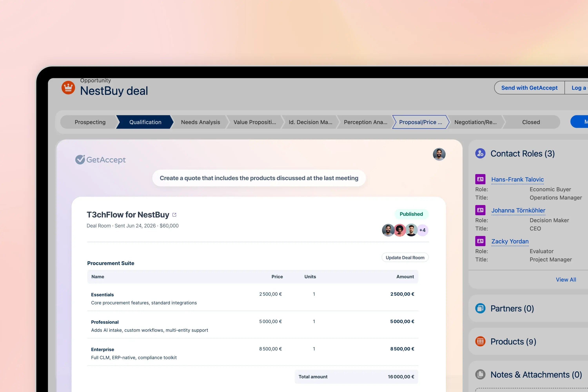
Task: Open the Contact Roles (3) heading
Action: [x=523, y=153]
